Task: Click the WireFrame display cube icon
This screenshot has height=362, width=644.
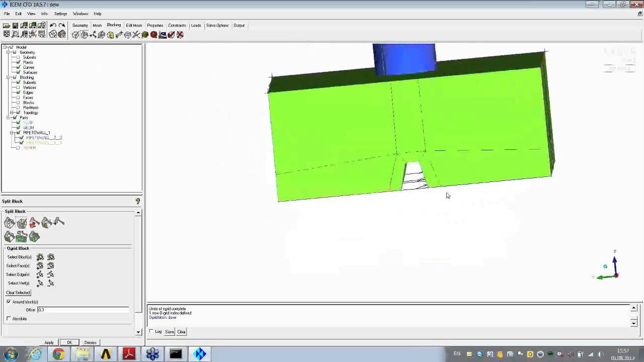Action: [53, 34]
